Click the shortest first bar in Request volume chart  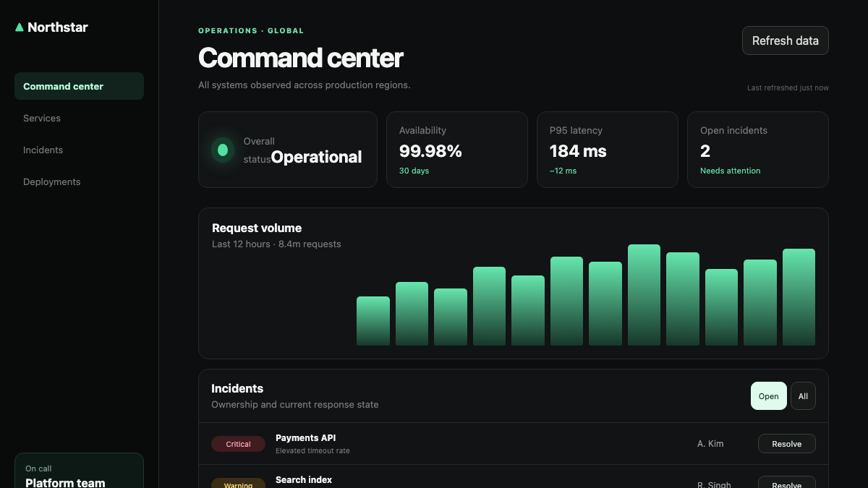point(373,321)
